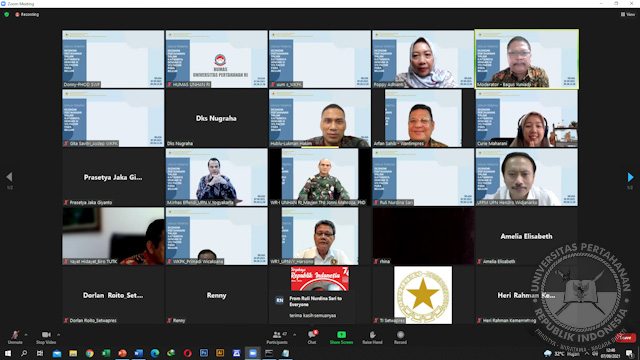The image size is (640, 360).
Task: Open Chrome from the Windows taskbar
Action: [x=89, y=353]
